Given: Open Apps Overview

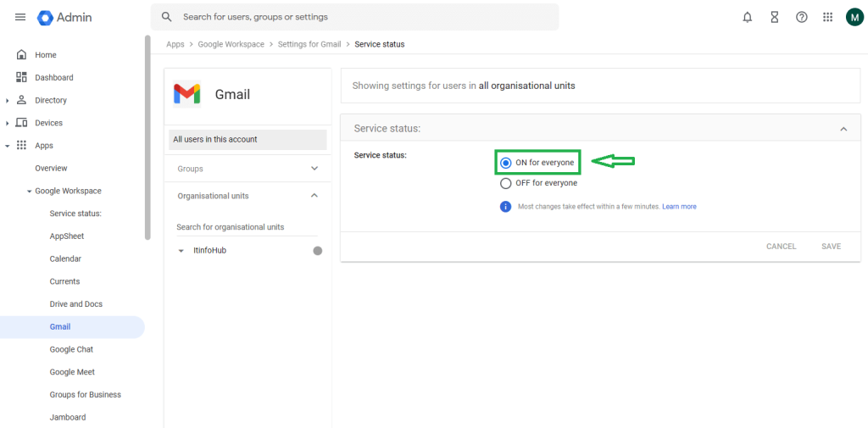Looking at the screenshot, I should [51, 169].
